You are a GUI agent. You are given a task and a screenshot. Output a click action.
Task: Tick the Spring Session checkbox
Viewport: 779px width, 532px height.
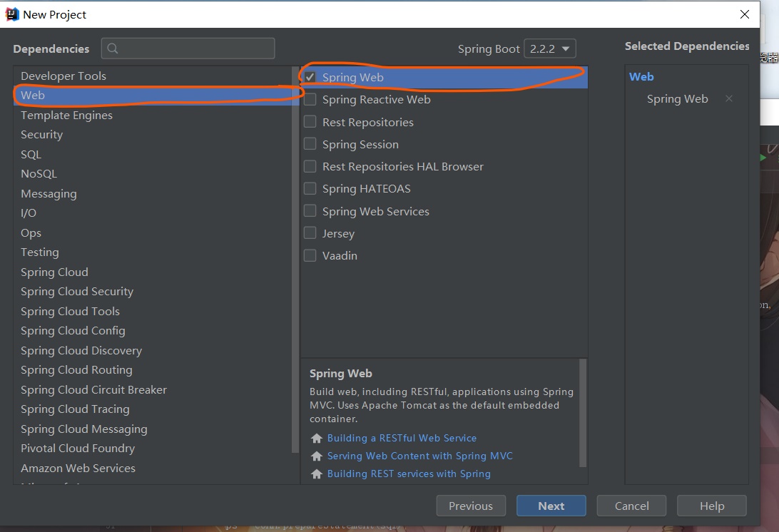pos(310,144)
